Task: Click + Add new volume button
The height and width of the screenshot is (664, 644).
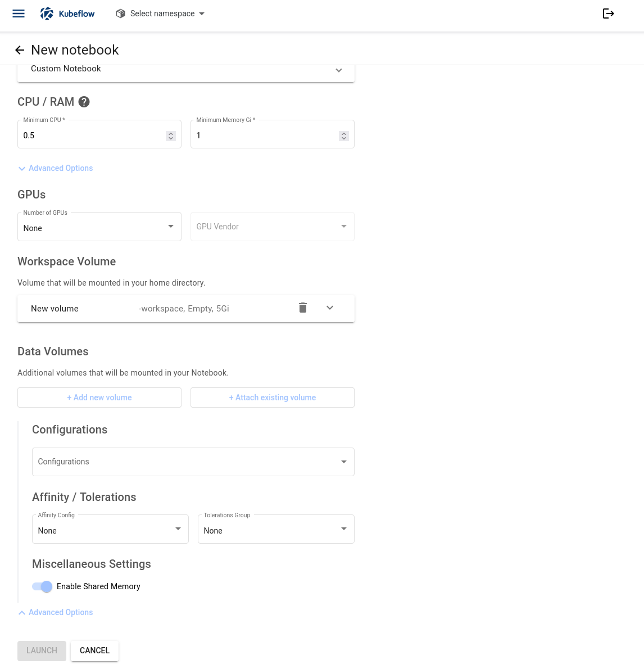Action: (x=99, y=398)
